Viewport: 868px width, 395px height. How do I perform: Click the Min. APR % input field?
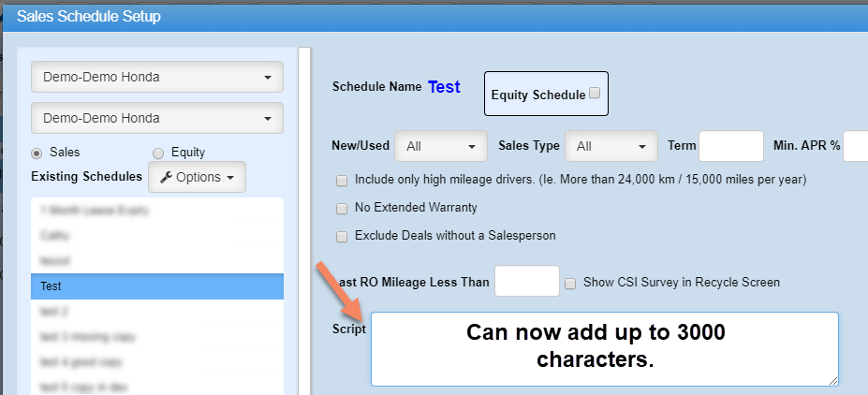pos(856,146)
